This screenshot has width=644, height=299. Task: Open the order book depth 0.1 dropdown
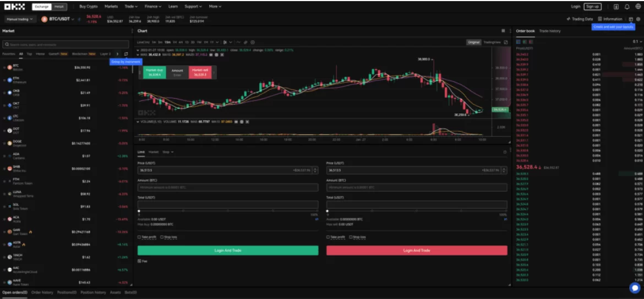pyautogui.click(x=637, y=41)
